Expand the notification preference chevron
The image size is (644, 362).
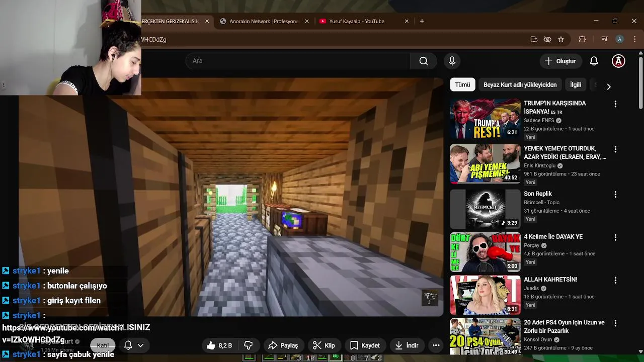[140, 345]
